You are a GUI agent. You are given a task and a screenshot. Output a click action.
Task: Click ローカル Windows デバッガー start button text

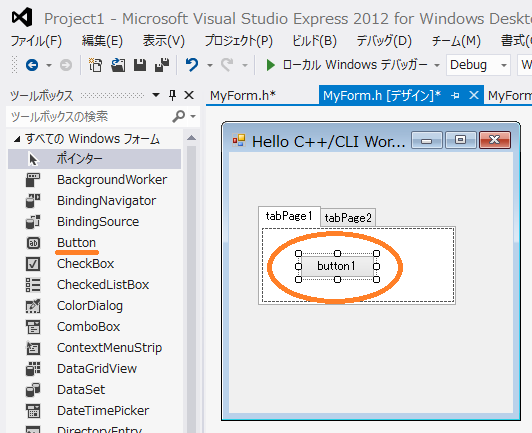click(355, 65)
